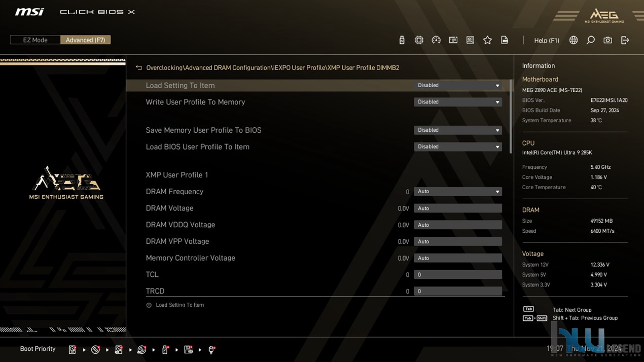Click the 49152 MB DRAM size value
The width and height of the screenshot is (644, 362).
pyautogui.click(x=601, y=221)
